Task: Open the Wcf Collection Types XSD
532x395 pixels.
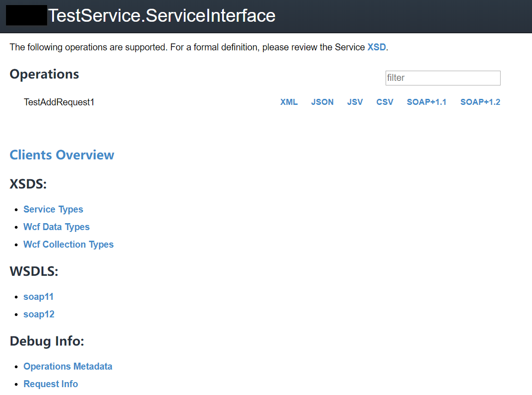Action: pyautogui.click(x=68, y=244)
